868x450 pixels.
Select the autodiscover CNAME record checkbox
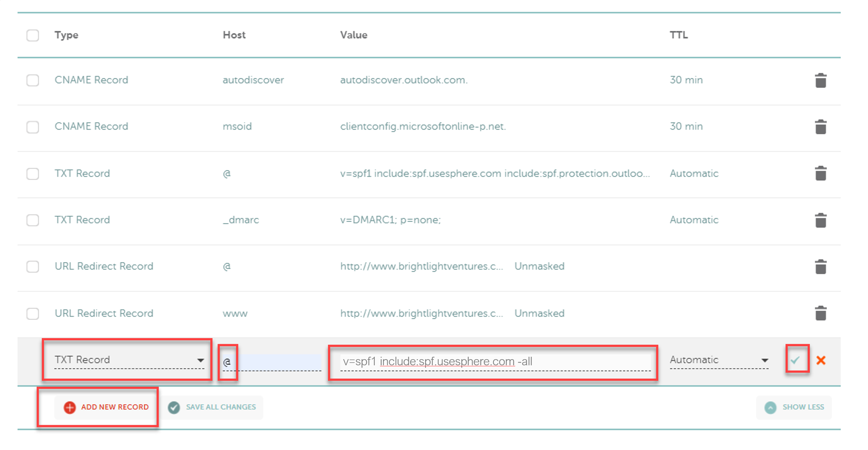click(33, 80)
